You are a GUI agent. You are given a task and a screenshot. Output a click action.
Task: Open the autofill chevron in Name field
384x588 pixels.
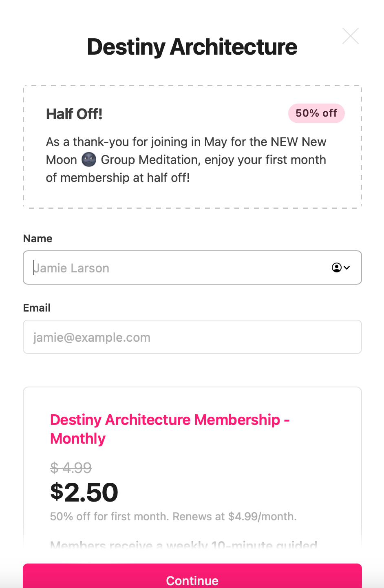pyautogui.click(x=347, y=267)
